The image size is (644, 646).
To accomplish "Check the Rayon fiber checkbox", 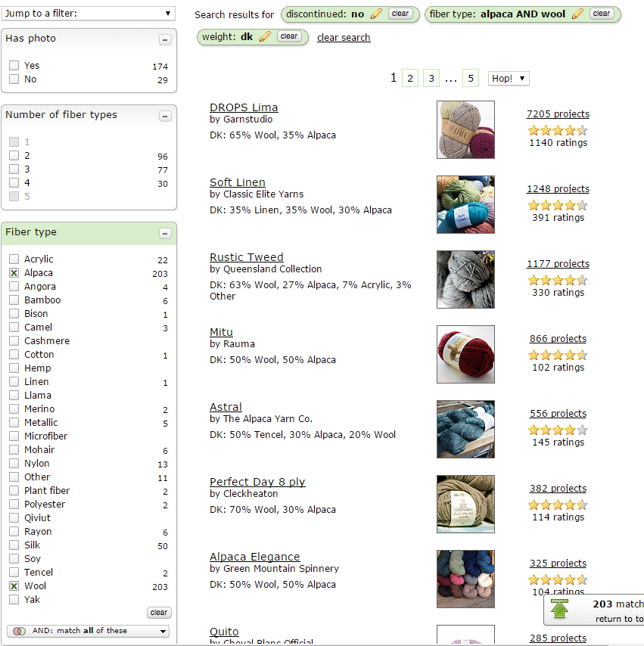I will [14, 532].
